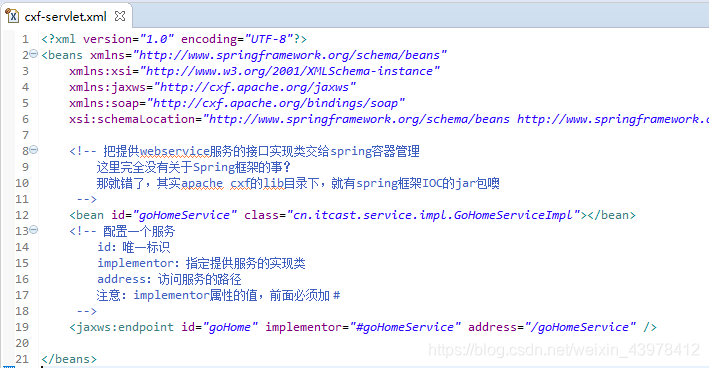Viewport: 709px width, 368px height.
Task: Click line number 19 in the gutter
Action: point(22,327)
